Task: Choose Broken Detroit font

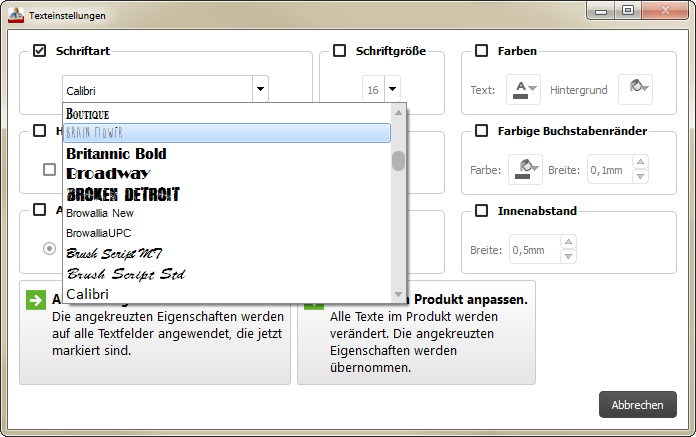Action: 227,194
